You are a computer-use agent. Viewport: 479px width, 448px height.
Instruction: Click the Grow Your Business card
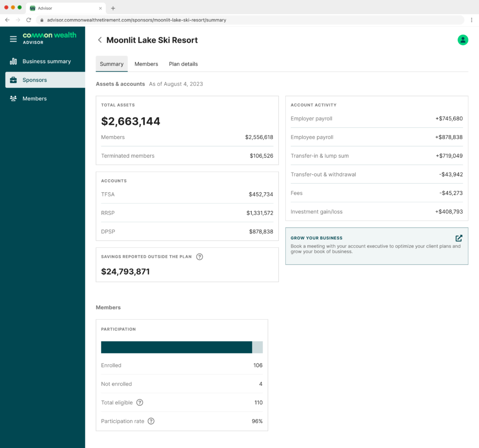pos(377,246)
